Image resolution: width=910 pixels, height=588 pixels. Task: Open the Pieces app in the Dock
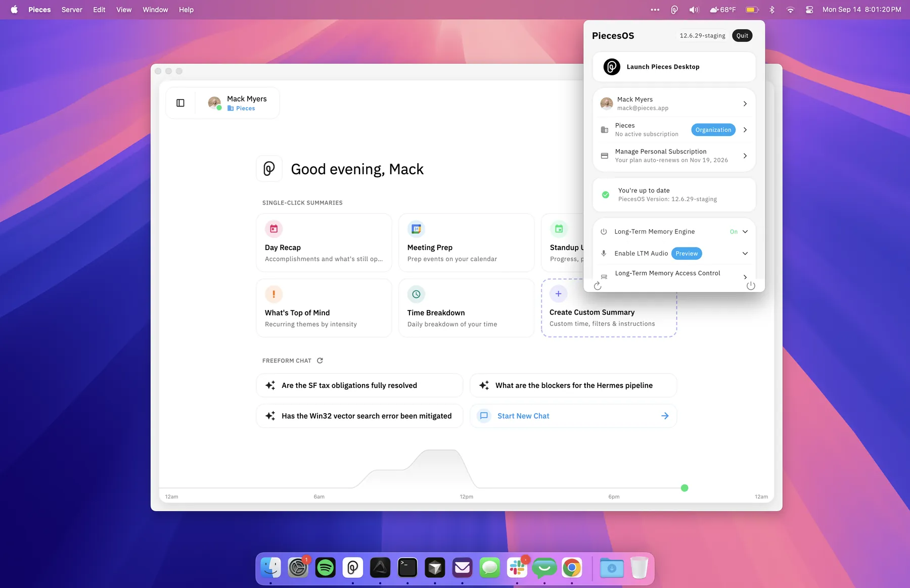point(353,568)
